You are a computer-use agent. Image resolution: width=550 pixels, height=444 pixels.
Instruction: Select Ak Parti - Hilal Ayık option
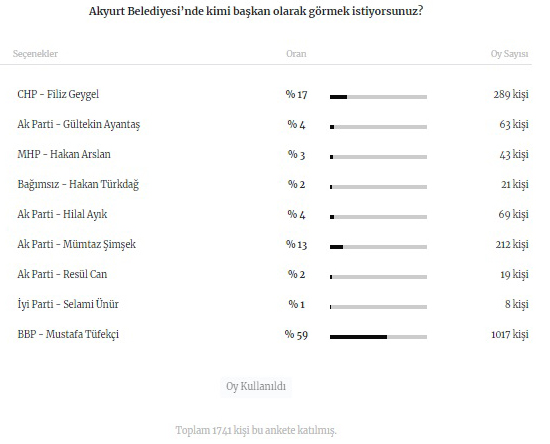coord(62,214)
